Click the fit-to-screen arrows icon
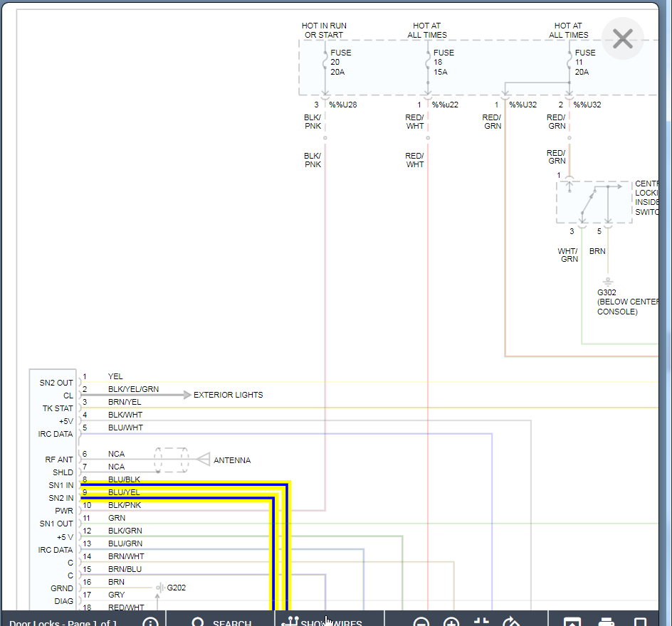 (481, 623)
